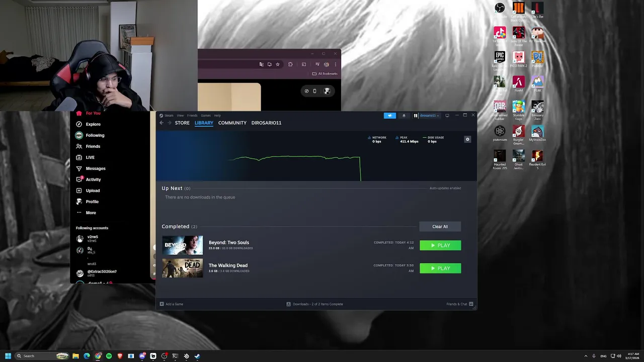Screen dimensions: 644x362
Task: Open Steam from the taskbar
Action: click(197, 356)
